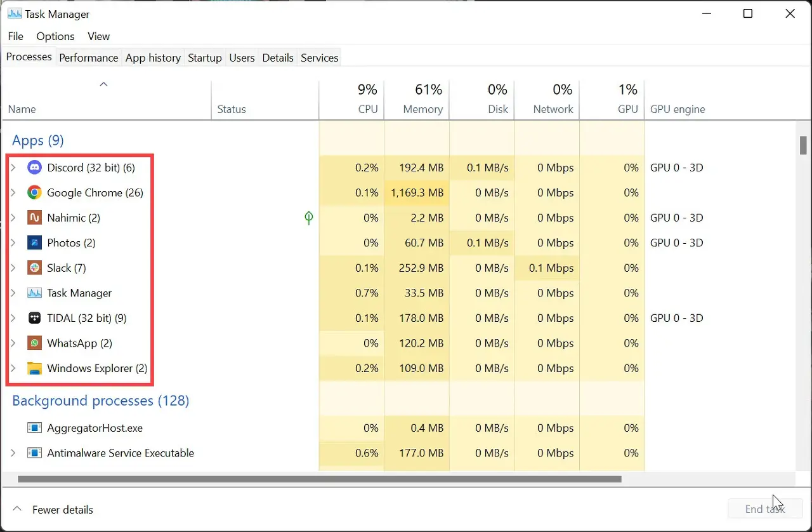Image resolution: width=812 pixels, height=532 pixels.
Task: Sort by the Status column header
Action: [x=265, y=100]
